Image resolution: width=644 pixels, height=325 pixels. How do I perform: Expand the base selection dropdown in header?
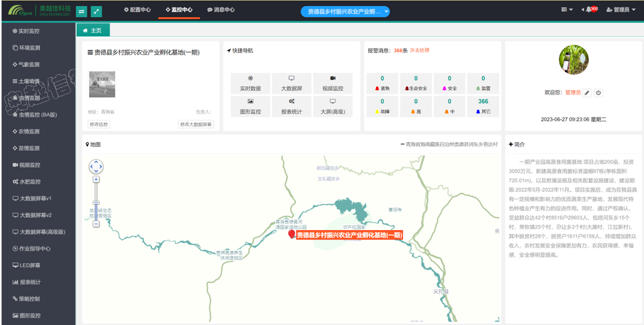pyautogui.click(x=345, y=12)
